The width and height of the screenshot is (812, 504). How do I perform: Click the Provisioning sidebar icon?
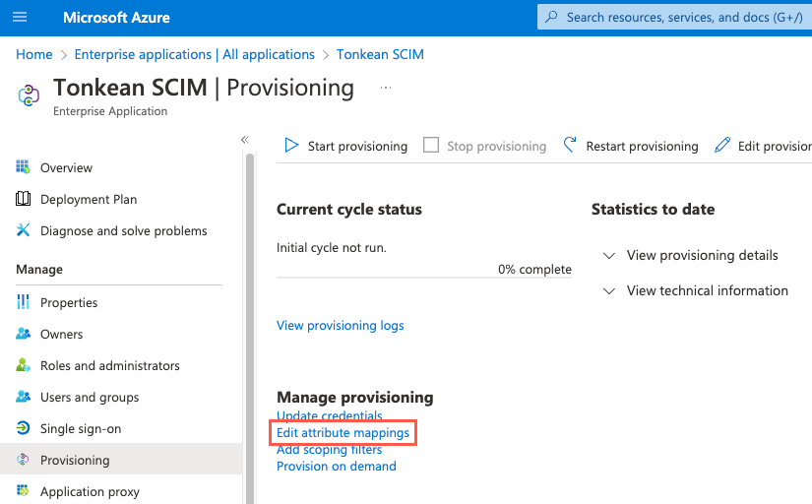point(23,460)
